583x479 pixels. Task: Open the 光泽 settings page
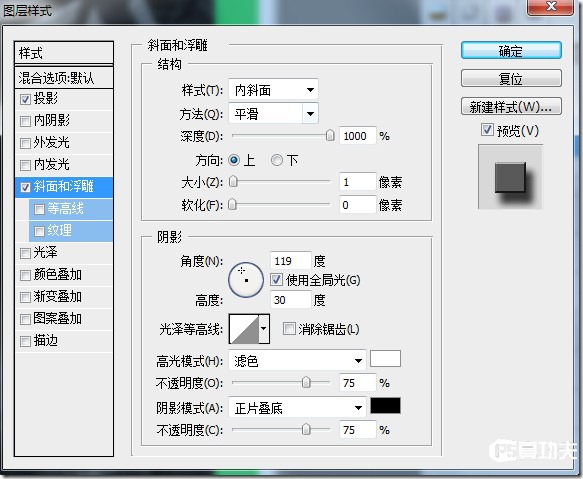pyautogui.click(x=45, y=253)
